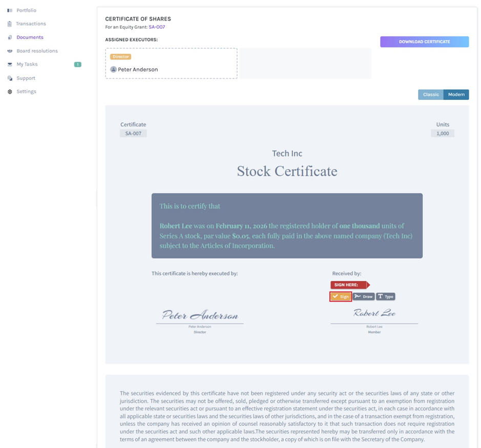Screen dimensions: 481x448
Task: Click the Support chat icon
Action: tap(9, 78)
